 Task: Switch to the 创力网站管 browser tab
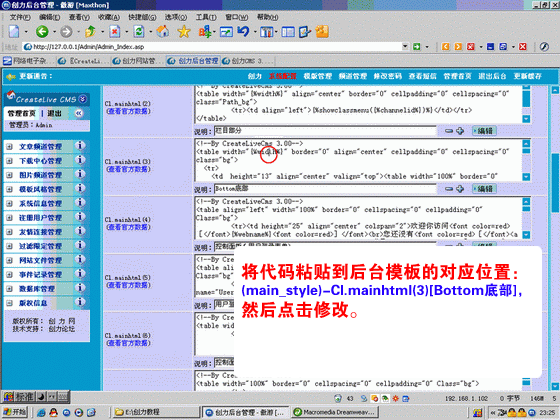tap(138, 61)
